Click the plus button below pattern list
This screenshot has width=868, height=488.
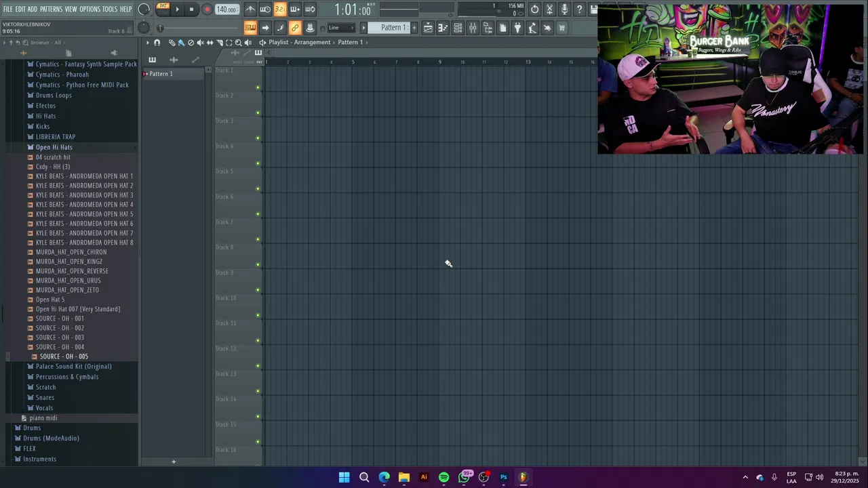(174, 462)
